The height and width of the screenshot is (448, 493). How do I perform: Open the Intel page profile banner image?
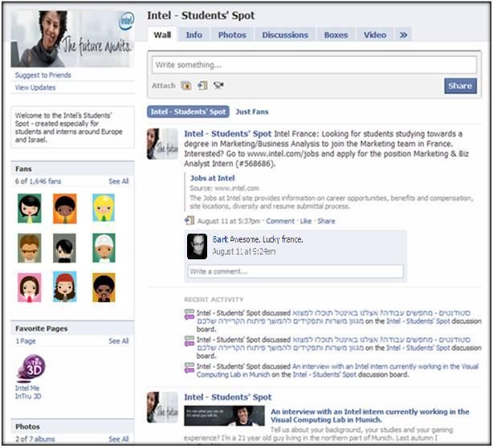point(73,39)
